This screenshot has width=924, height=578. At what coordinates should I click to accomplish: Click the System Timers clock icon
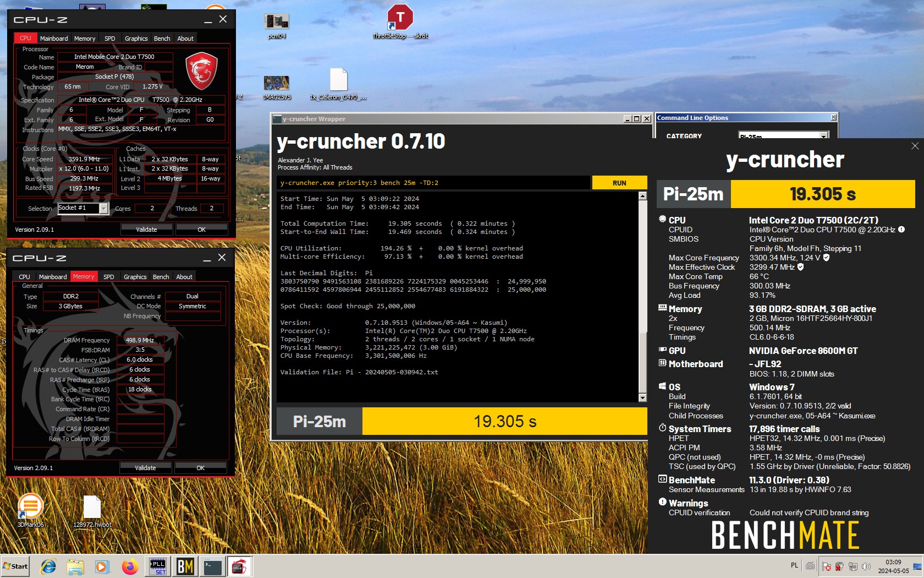[x=663, y=428]
